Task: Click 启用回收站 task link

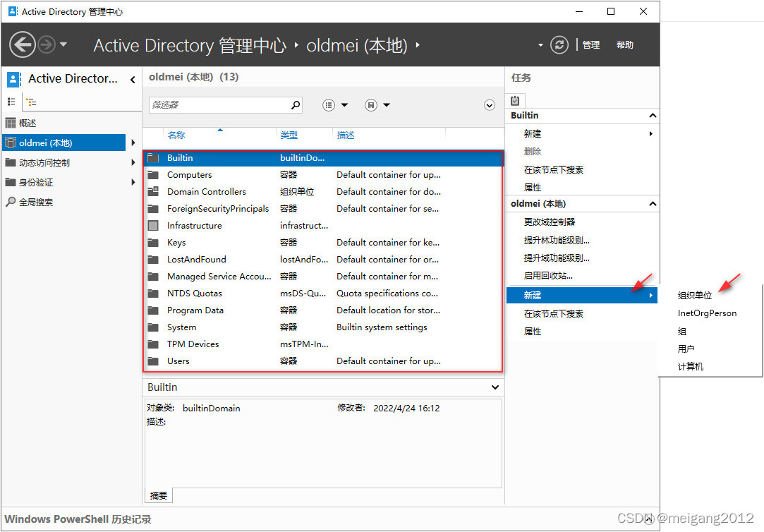Action: tap(547, 276)
